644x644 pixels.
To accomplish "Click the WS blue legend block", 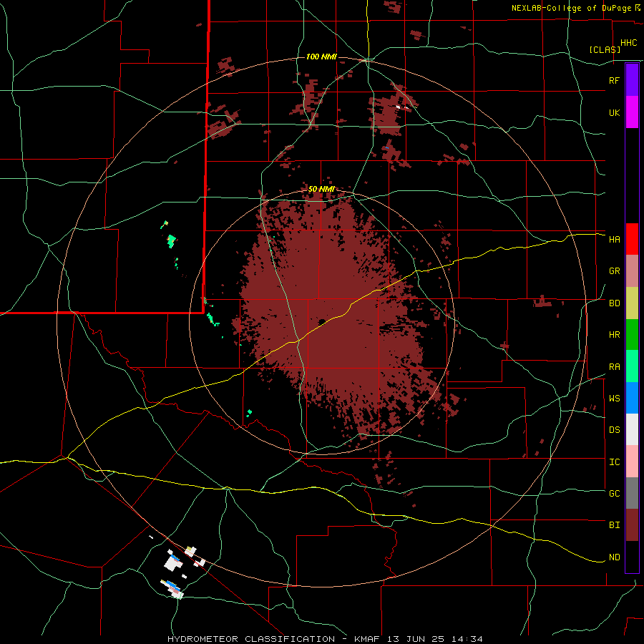I will coord(632,398).
